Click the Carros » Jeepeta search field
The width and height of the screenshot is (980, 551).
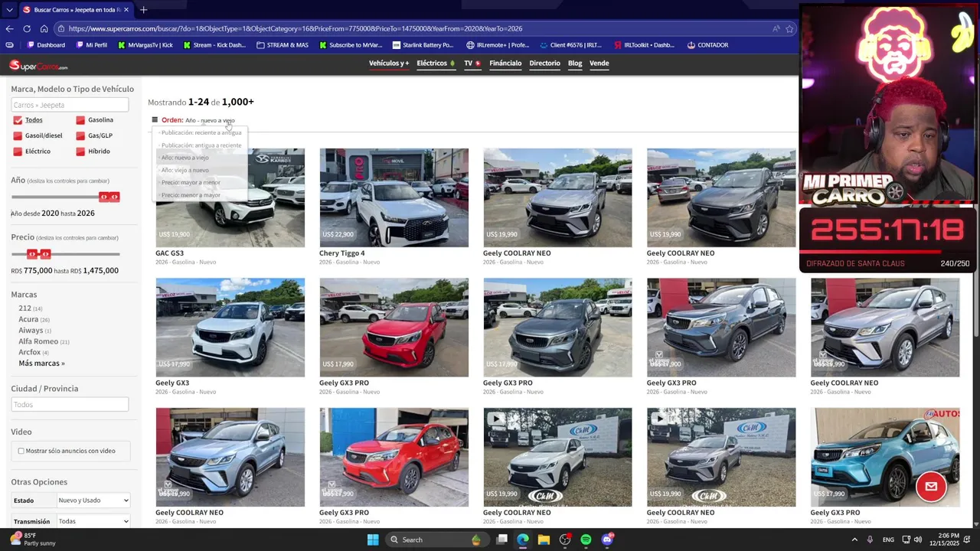click(x=70, y=105)
